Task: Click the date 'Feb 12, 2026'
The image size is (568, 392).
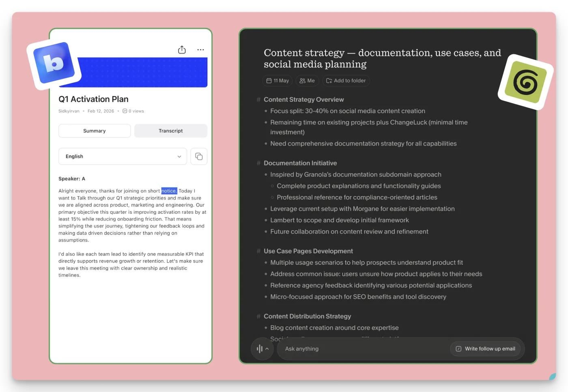Action: click(x=101, y=111)
